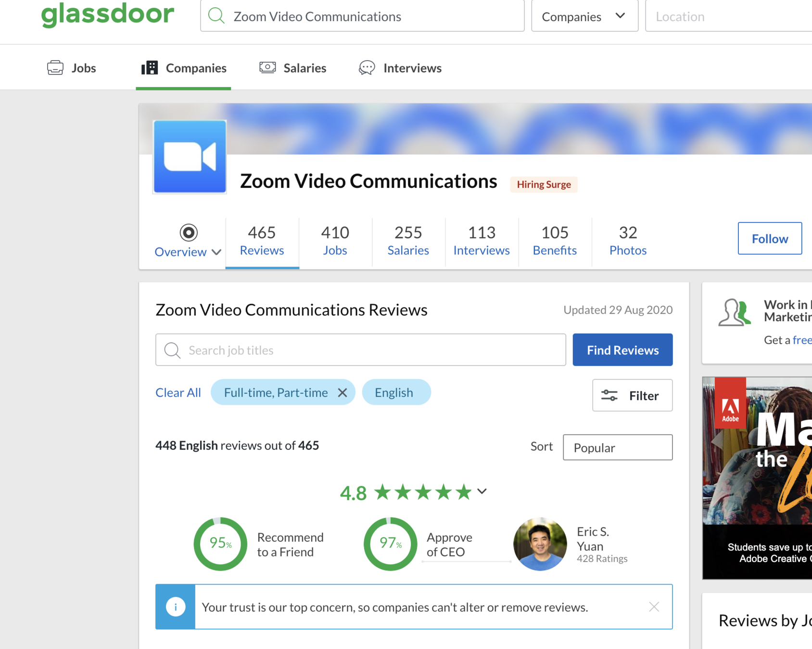
Task: Click the Companies building icon
Action: pos(150,68)
